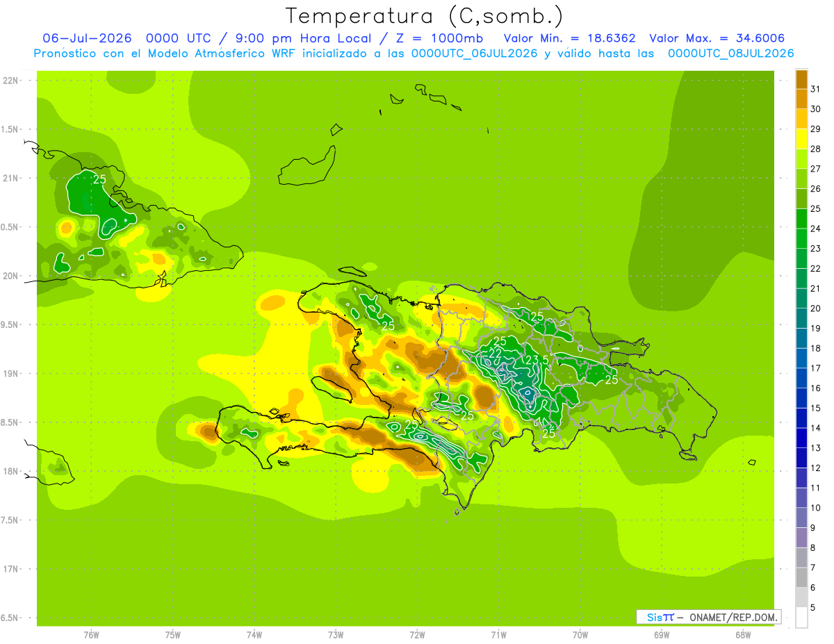Image resolution: width=834 pixels, height=644 pixels.
Task: Click the '21N' latitude axis label
Action: tap(12, 179)
